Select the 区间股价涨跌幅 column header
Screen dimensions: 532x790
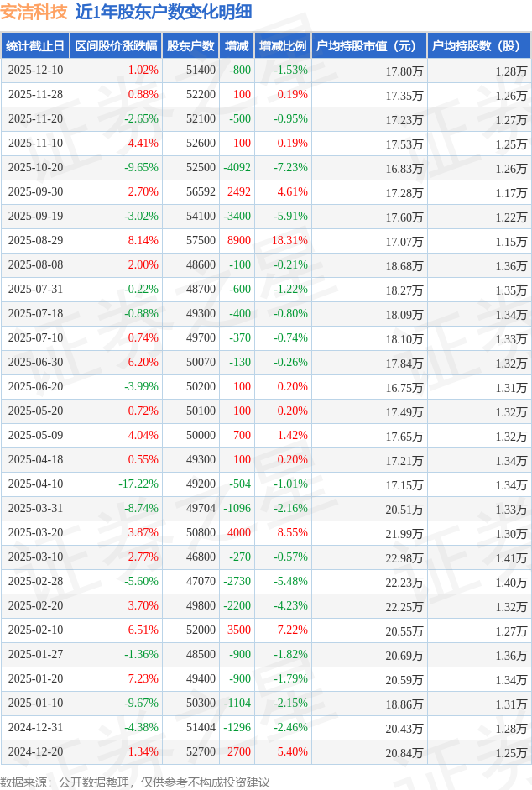[x=115, y=46]
